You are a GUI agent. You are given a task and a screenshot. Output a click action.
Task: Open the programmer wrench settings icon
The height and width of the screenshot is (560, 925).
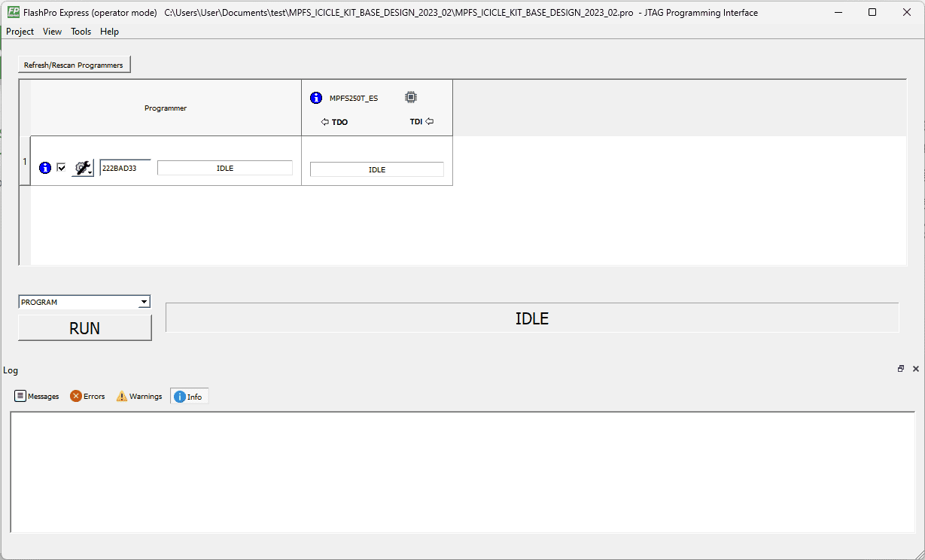click(x=81, y=168)
